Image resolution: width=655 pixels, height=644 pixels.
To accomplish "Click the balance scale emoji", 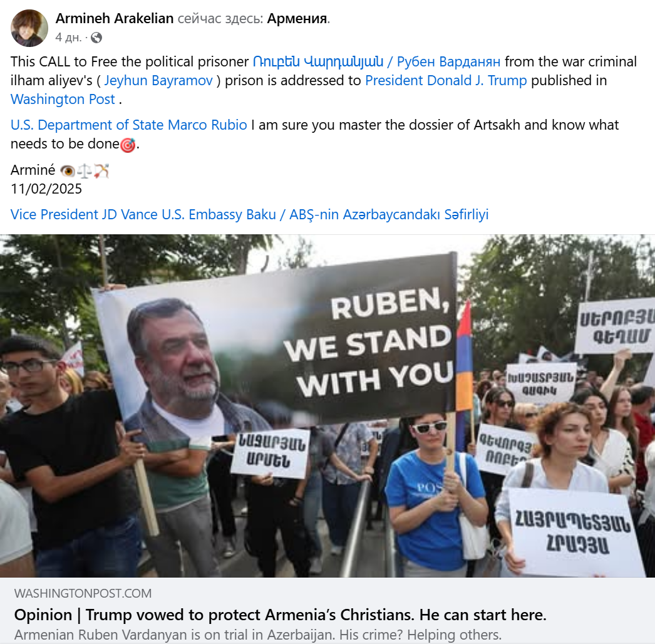I will point(85,171).
